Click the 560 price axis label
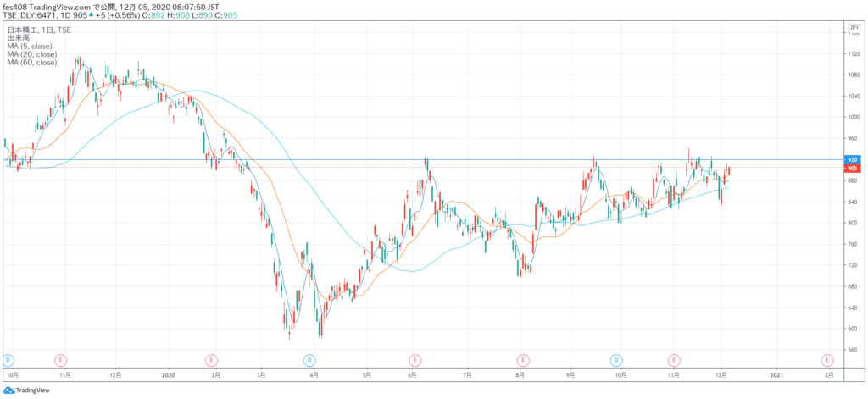868x399 pixels. [x=853, y=351]
